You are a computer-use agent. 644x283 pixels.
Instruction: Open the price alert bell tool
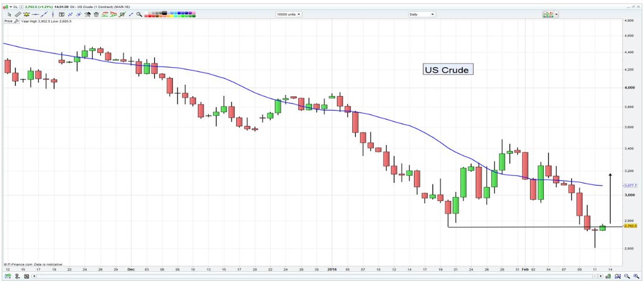click(27, 14)
